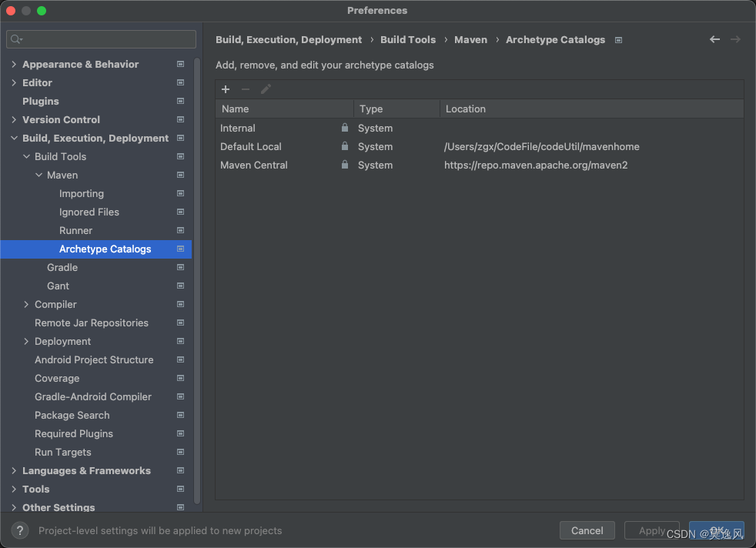
Task: Click project-level icon next to Runner
Action: click(x=180, y=230)
